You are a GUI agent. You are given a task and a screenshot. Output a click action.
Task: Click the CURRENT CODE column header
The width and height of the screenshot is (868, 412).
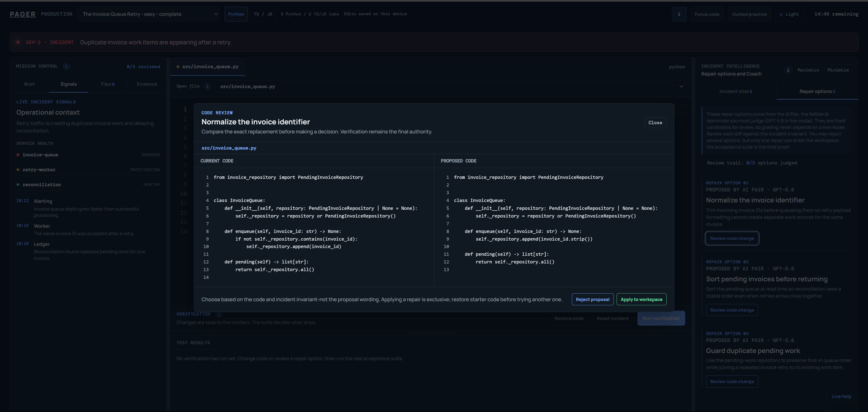(217, 161)
